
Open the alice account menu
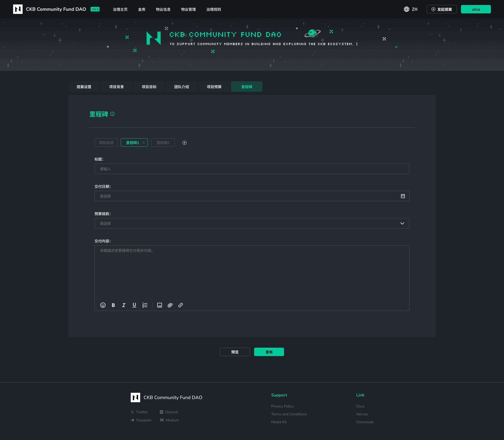coord(476,9)
